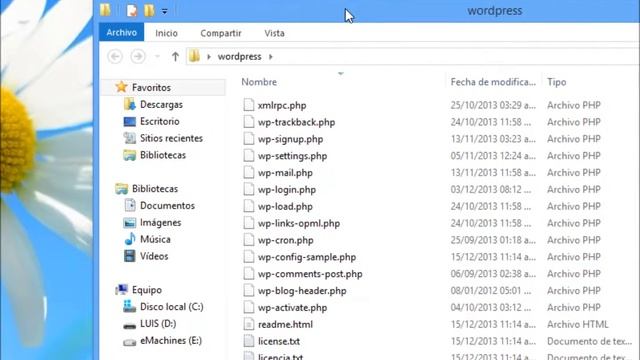Open Disco local (C:) drive

point(172,307)
